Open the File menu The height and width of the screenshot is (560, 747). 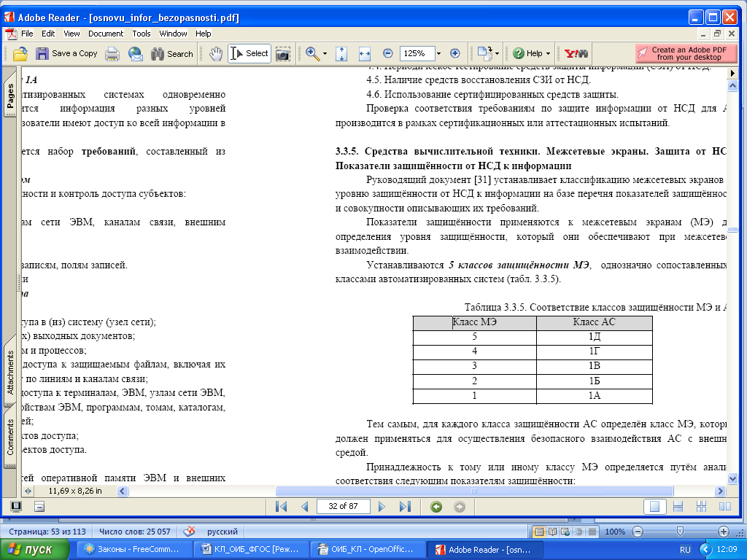point(27,34)
